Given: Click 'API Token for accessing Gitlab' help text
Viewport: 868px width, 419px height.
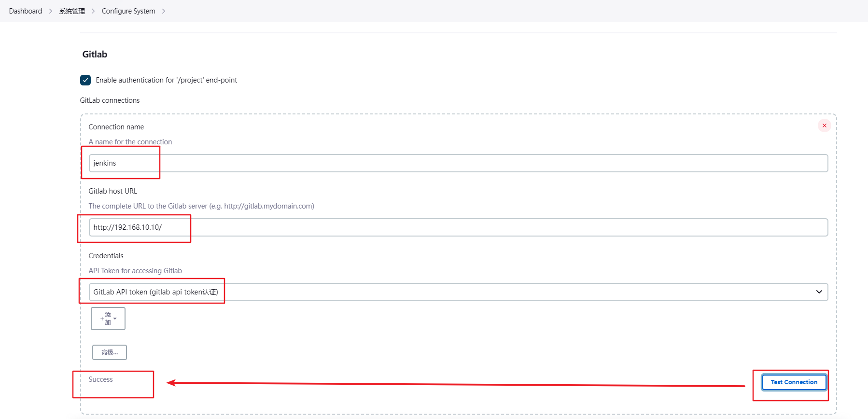Looking at the screenshot, I should (135, 271).
